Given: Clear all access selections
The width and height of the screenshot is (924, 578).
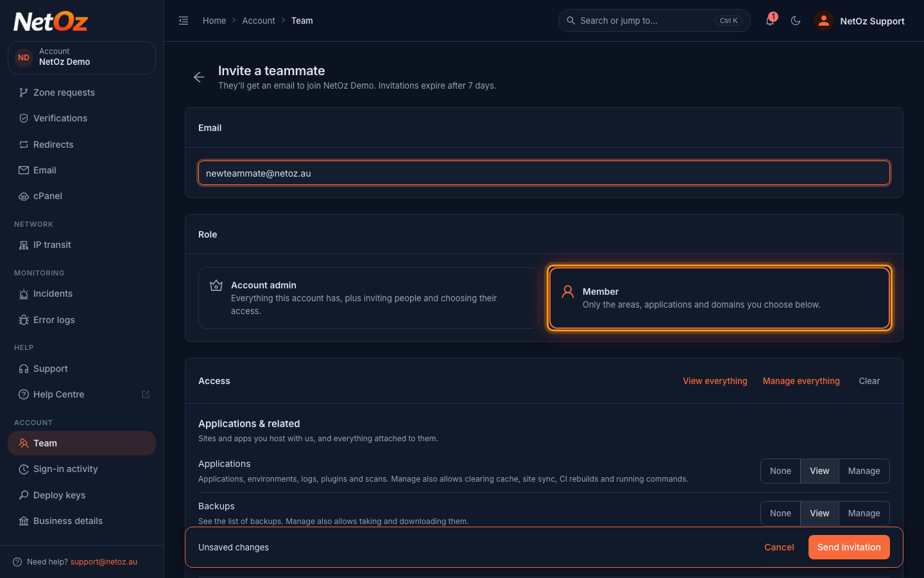Looking at the screenshot, I should 869,381.
